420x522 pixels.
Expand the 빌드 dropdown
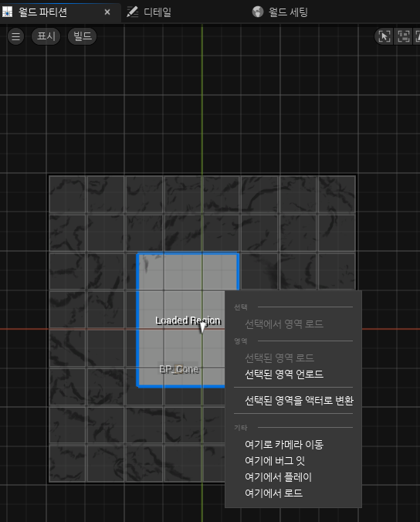82,36
